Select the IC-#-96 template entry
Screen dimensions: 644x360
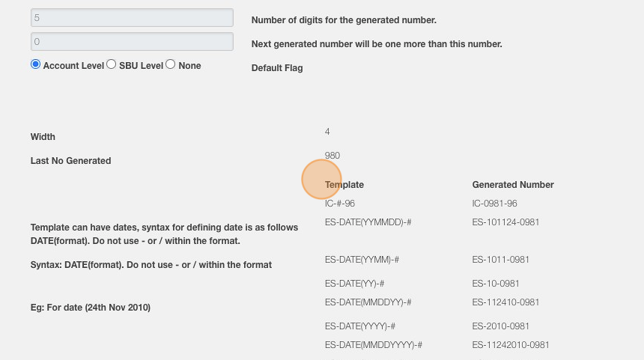pyautogui.click(x=340, y=204)
